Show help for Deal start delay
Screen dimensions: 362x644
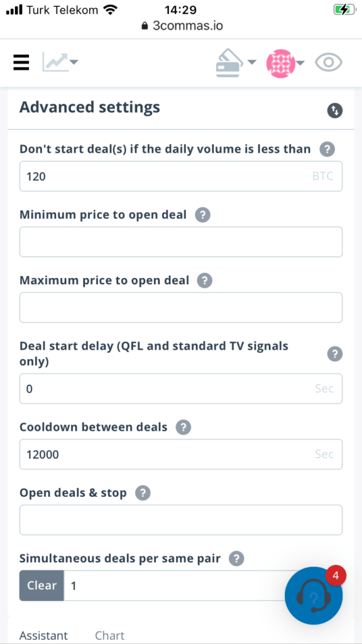tap(335, 353)
